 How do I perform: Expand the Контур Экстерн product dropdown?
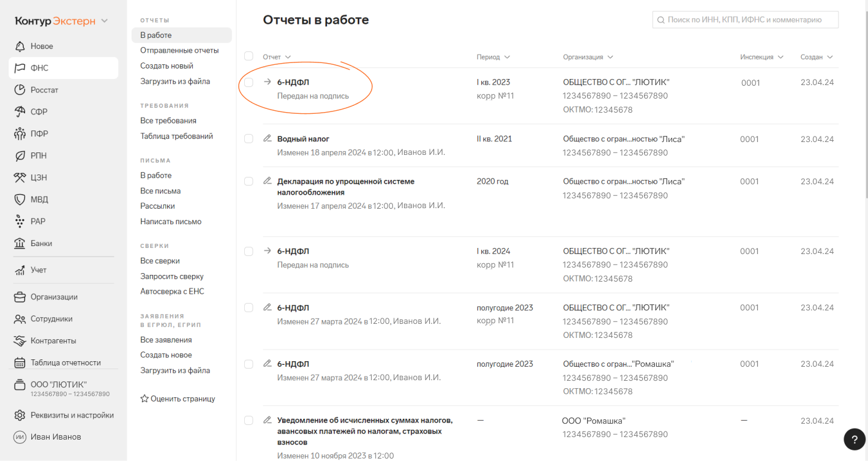click(105, 21)
